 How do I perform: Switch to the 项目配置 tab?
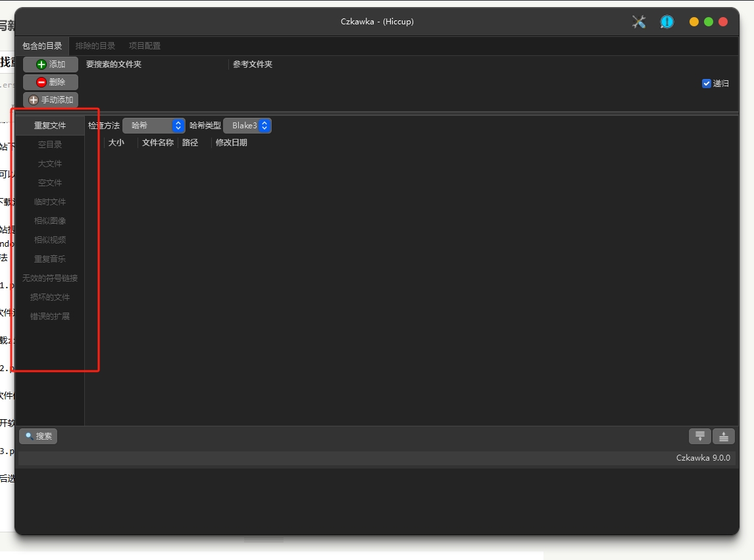tap(145, 46)
